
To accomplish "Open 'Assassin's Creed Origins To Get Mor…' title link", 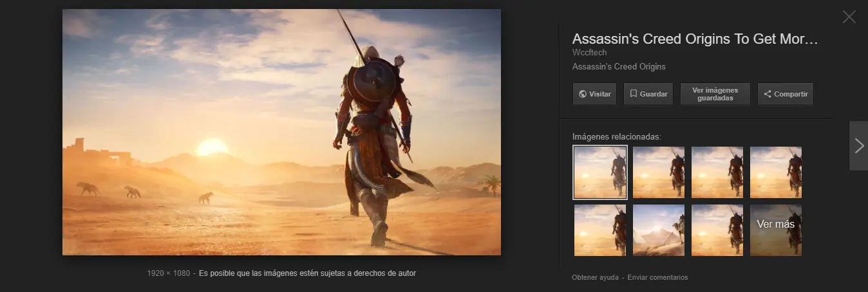I will pos(695,39).
